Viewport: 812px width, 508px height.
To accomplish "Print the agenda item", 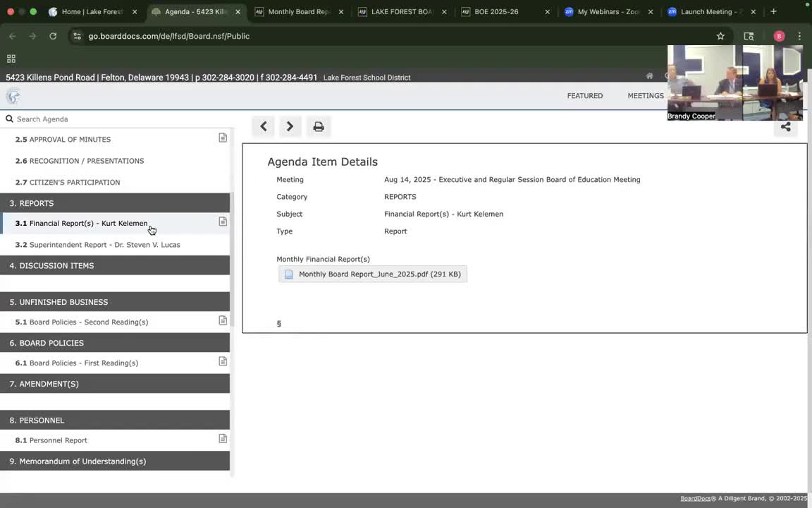I will coord(319,126).
